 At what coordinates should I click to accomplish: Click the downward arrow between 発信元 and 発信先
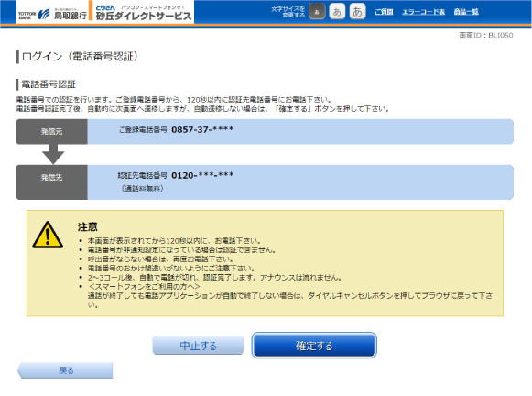53,154
